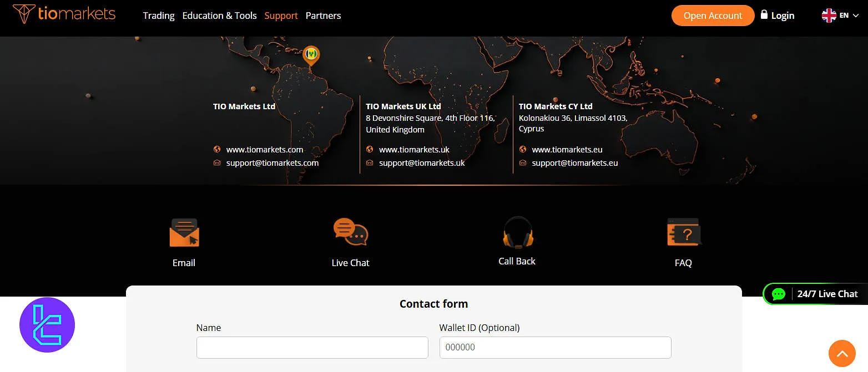The width and height of the screenshot is (868, 372).
Task: Open the Live Chat speech bubble icon
Action: coord(350,231)
